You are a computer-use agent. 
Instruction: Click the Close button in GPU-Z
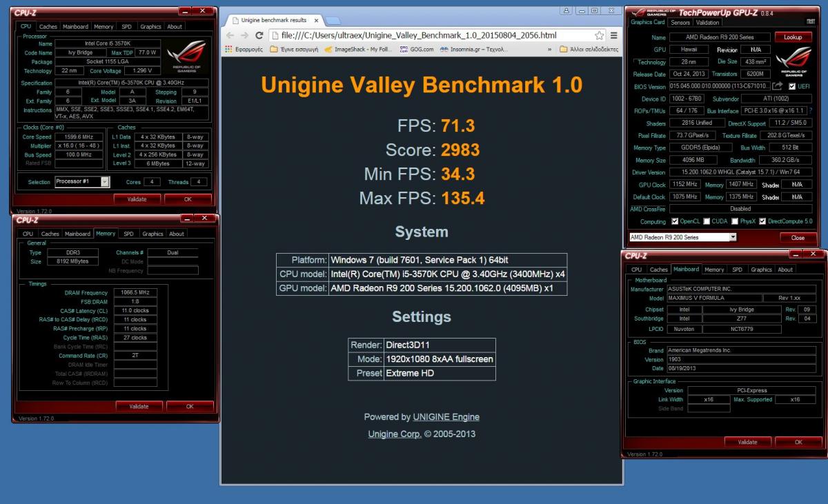click(798, 237)
